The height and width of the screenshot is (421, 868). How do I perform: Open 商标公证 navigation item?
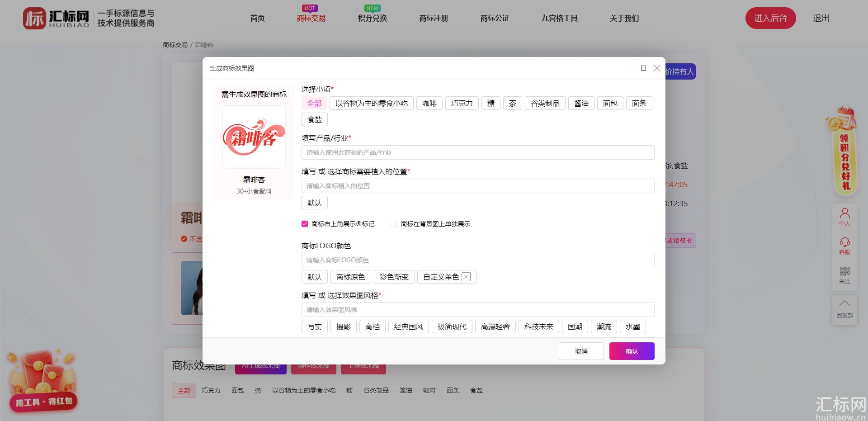pyautogui.click(x=495, y=18)
